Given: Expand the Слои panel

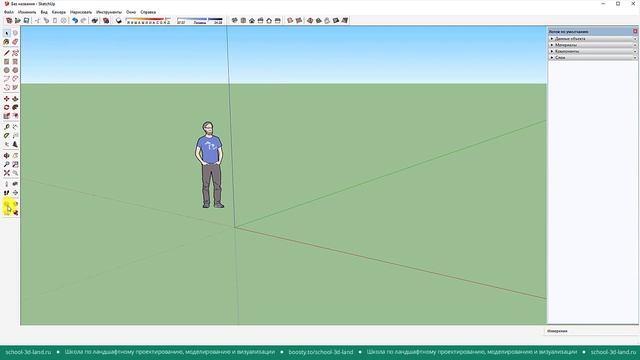Looking at the screenshot, I should 592,58.
